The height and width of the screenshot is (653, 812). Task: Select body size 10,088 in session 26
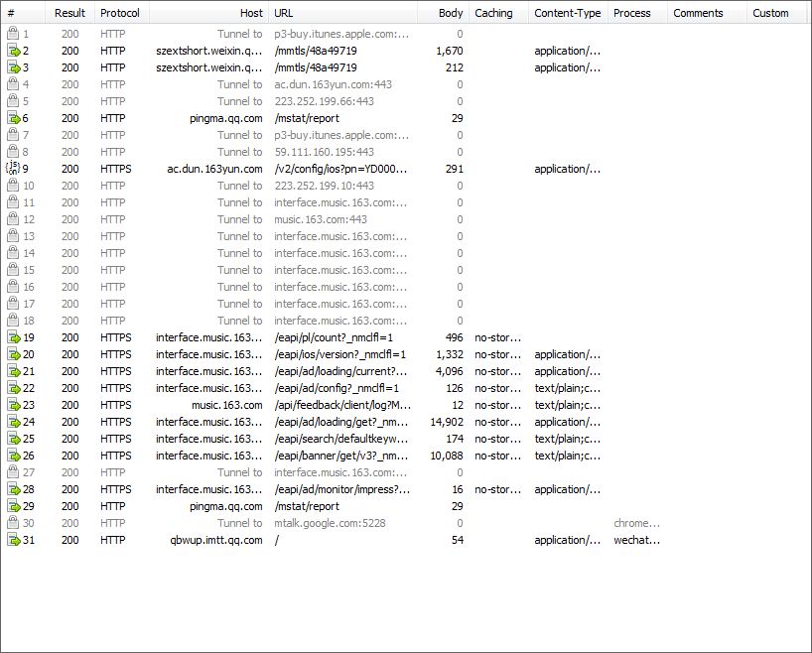point(447,456)
